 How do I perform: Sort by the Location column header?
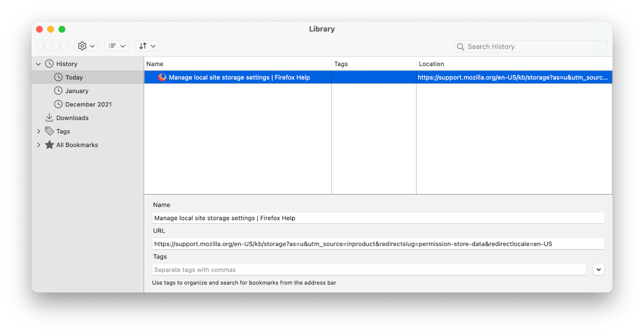coord(514,64)
